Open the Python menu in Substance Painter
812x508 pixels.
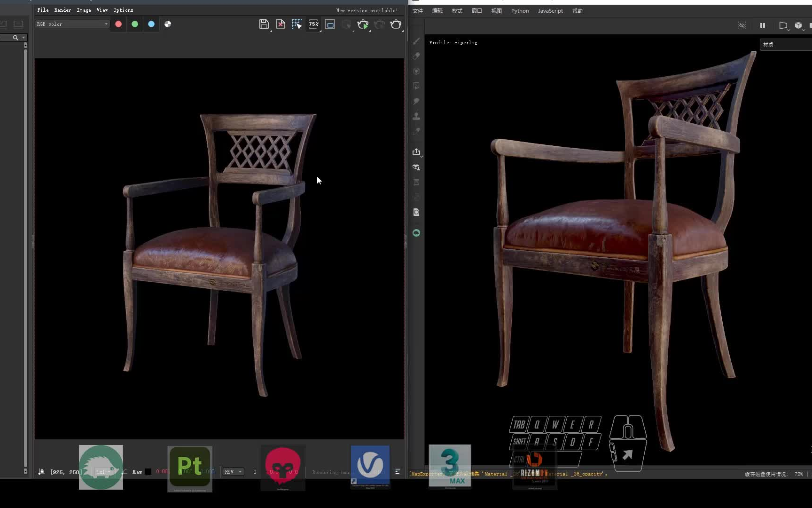tap(520, 11)
